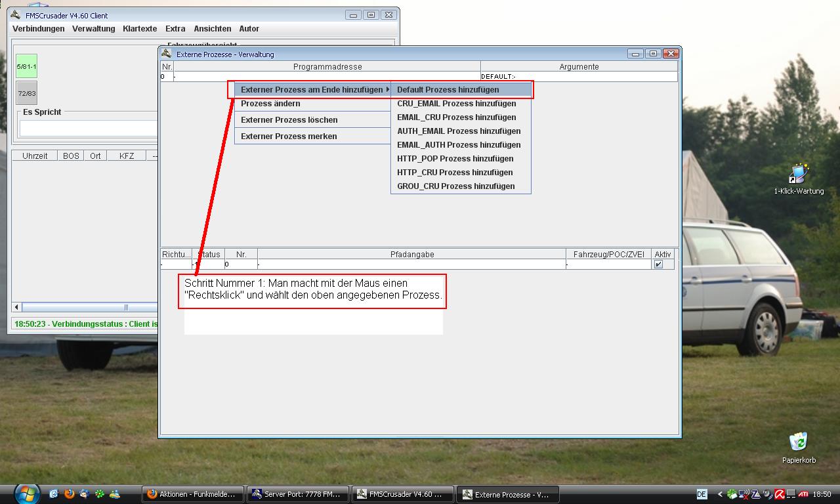Switch to the 'Server Port: 7778' taskbar button
The height and width of the screenshot is (504, 840).
(297, 494)
